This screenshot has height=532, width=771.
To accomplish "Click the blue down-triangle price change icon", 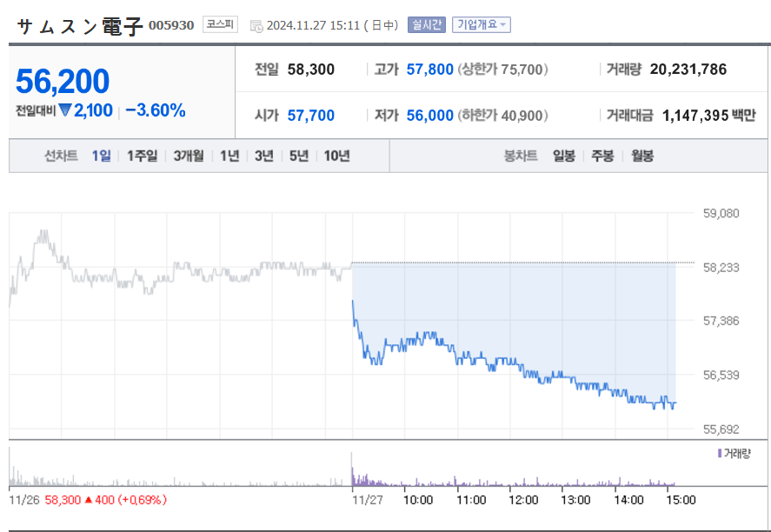I will [65, 110].
